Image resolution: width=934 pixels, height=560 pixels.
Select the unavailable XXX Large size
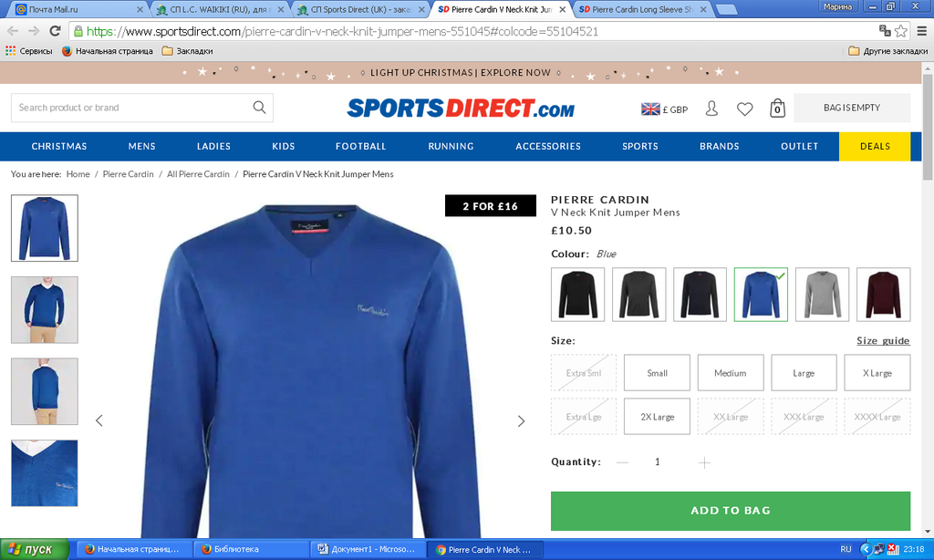804,417
